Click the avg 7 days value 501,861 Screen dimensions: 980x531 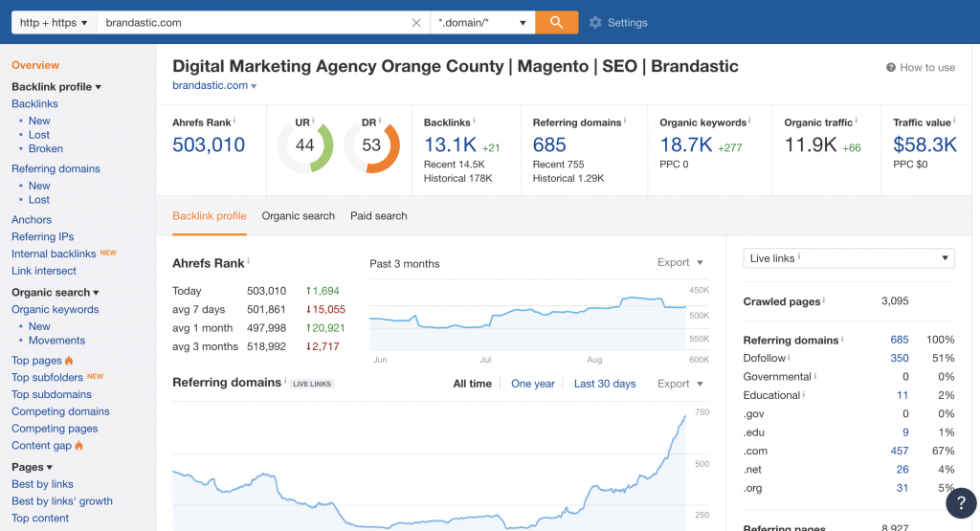point(266,309)
